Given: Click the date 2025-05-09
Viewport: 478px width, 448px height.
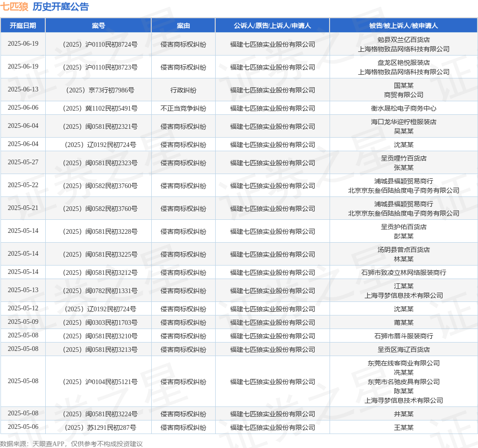Looking at the screenshot, I should (x=23, y=322).
